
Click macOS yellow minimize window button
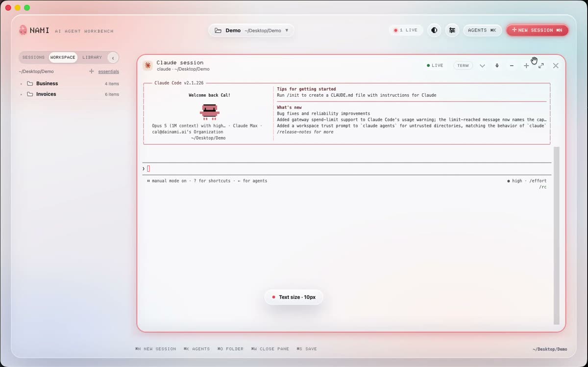[18, 8]
